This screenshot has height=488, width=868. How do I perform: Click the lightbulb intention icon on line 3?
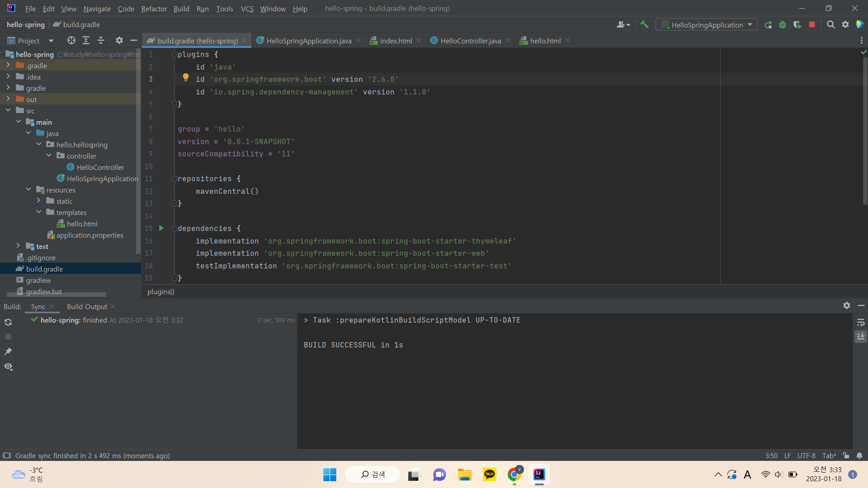[x=186, y=78]
